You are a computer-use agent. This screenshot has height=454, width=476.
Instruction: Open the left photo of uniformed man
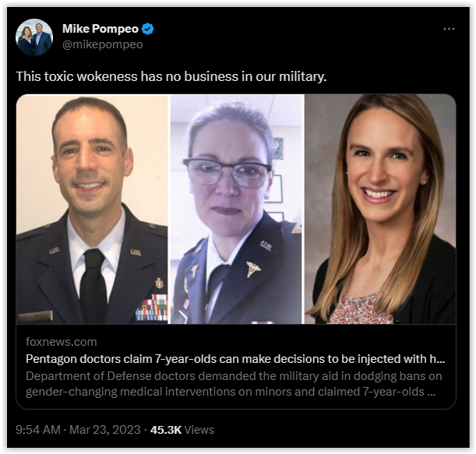92,209
